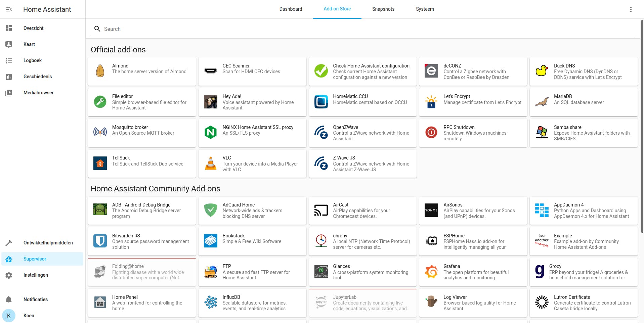Click the AdGuard Home shield icon
This screenshot has height=323, width=644.
tap(211, 210)
